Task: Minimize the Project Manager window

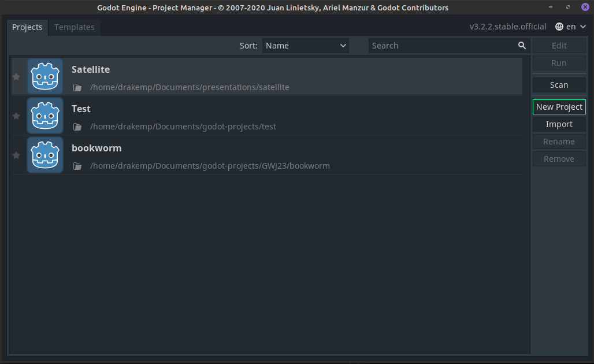Action: 551,7
